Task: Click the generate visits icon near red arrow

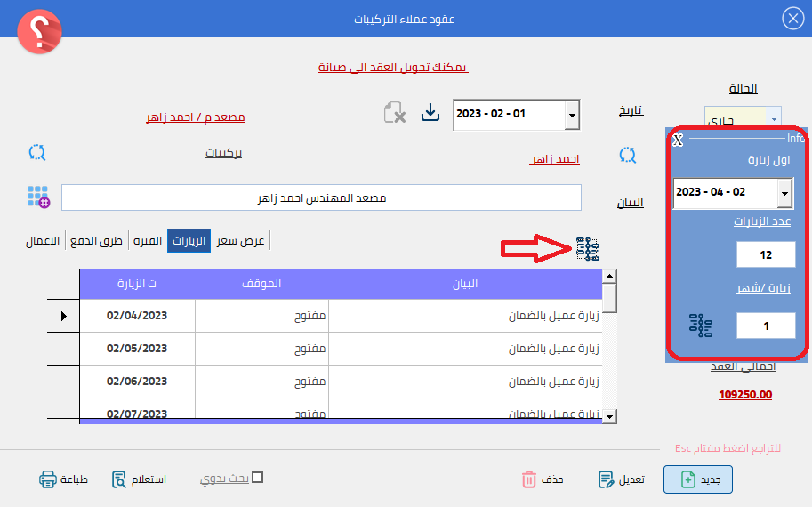Action: tap(588, 250)
